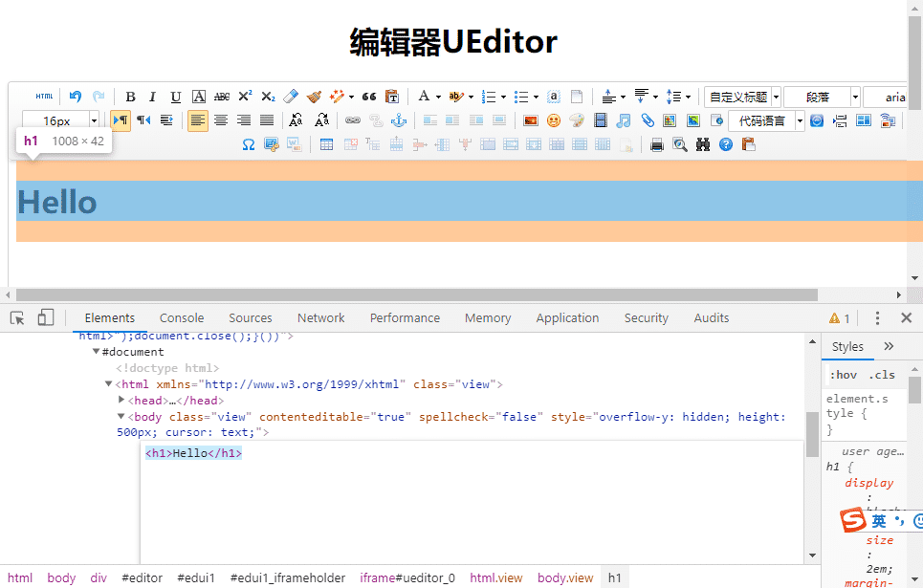The height and width of the screenshot is (588, 923).
Task: Toggle italic text formatting
Action: (152, 97)
